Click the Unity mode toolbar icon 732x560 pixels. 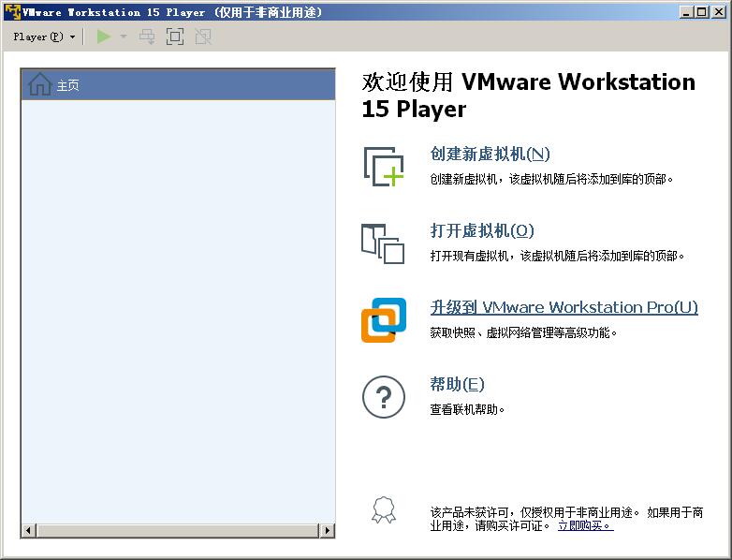203,37
